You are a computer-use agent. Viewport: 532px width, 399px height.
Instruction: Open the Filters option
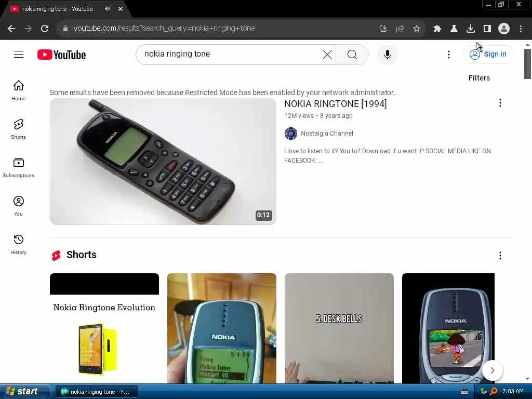click(479, 78)
